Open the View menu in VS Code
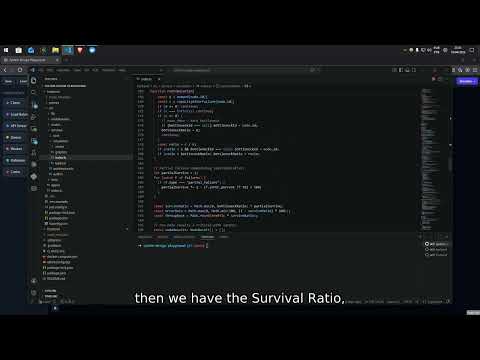Viewport: 480px width, 360px height. click(x=77, y=70)
